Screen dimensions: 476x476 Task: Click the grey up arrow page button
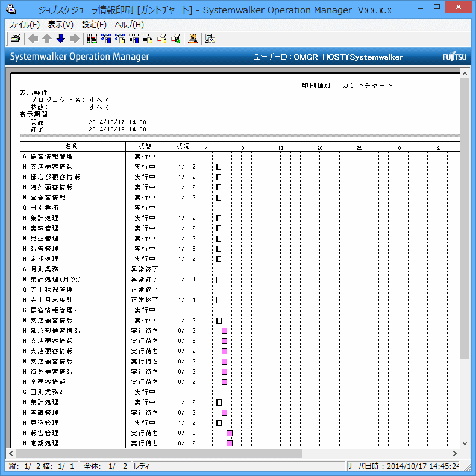point(47,39)
